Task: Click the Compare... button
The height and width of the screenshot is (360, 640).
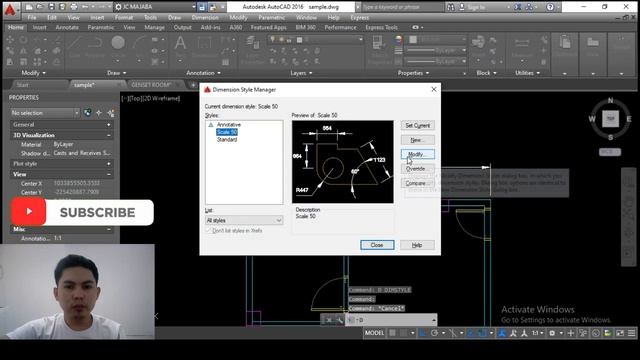Action: (x=418, y=183)
